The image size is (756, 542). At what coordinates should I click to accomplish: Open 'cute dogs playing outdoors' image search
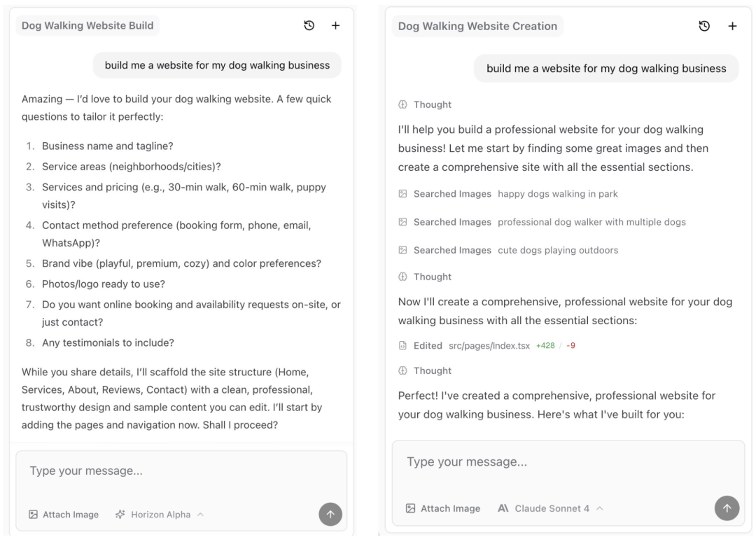coord(507,250)
